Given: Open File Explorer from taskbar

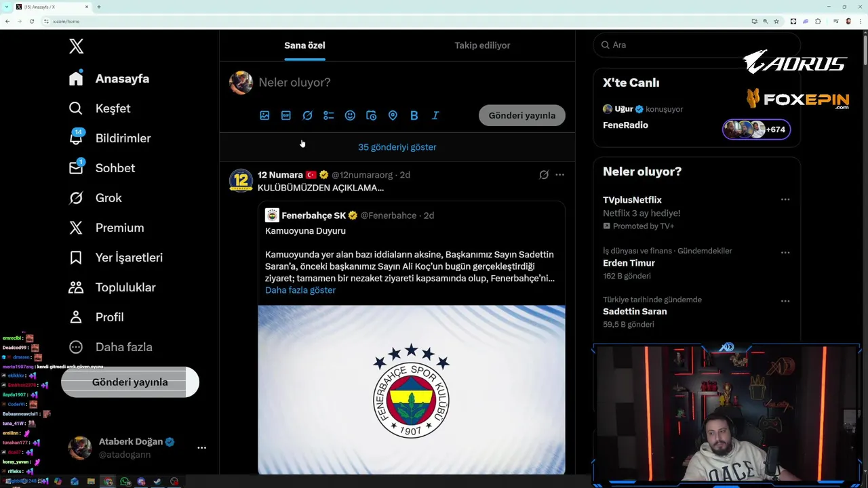Looking at the screenshot, I should click(x=91, y=482).
